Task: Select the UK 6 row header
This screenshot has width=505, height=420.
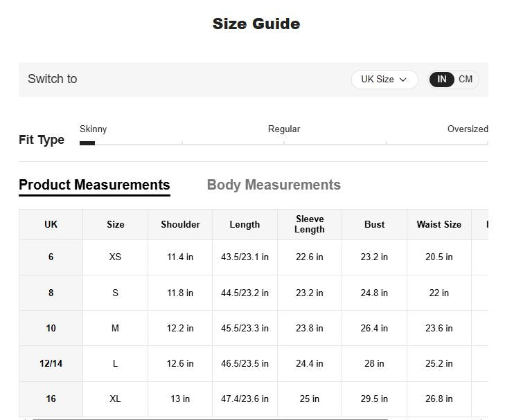Action: (51, 257)
